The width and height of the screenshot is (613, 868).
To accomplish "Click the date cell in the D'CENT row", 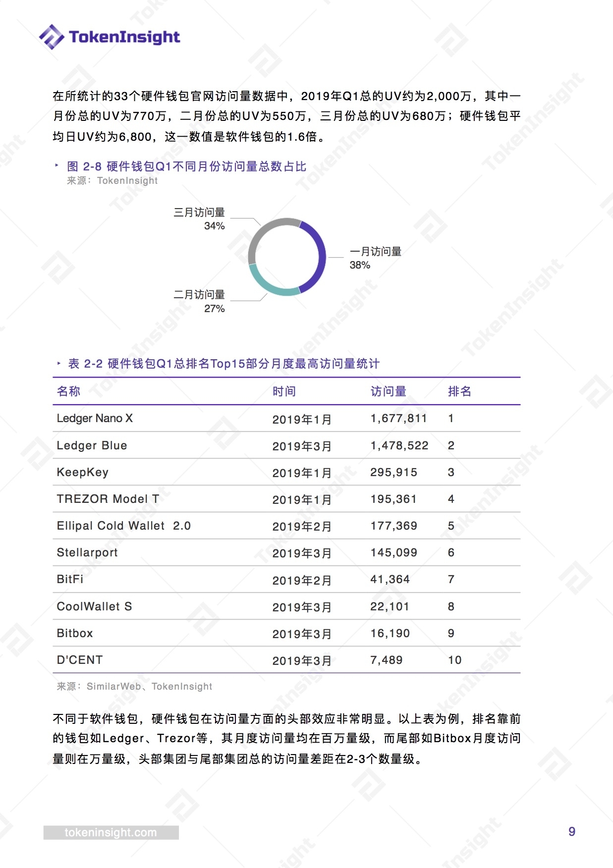I will point(302,661).
